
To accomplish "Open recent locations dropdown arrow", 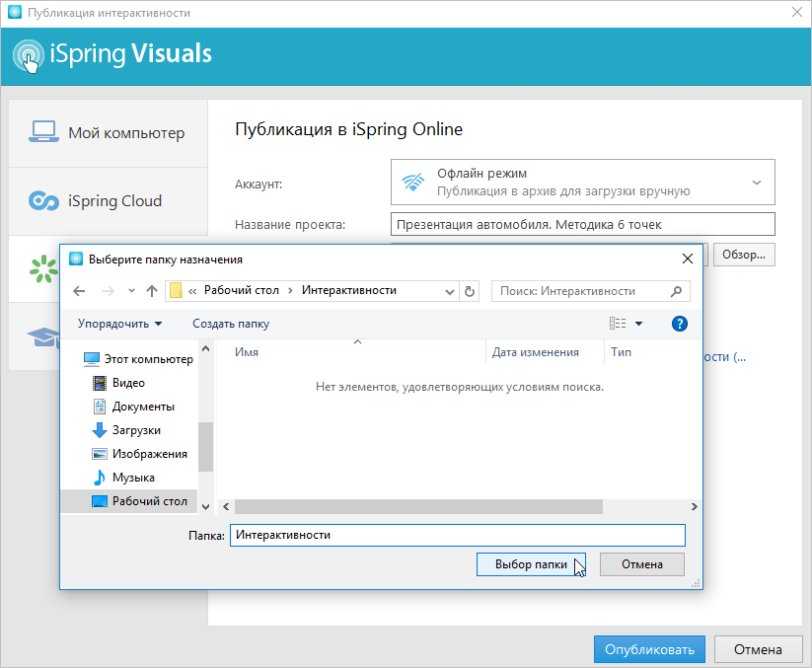I will point(131,291).
